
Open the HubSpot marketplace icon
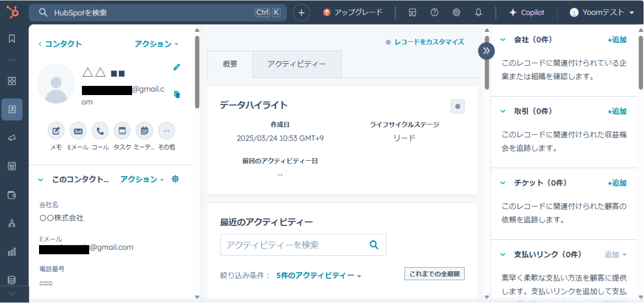pyautogui.click(x=412, y=13)
